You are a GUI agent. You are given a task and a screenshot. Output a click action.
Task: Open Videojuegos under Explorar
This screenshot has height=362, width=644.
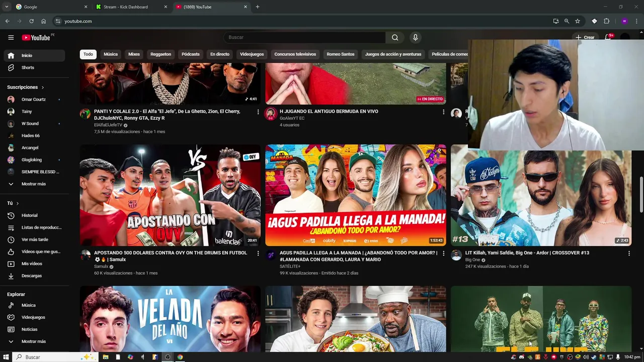pyautogui.click(x=33, y=317)
